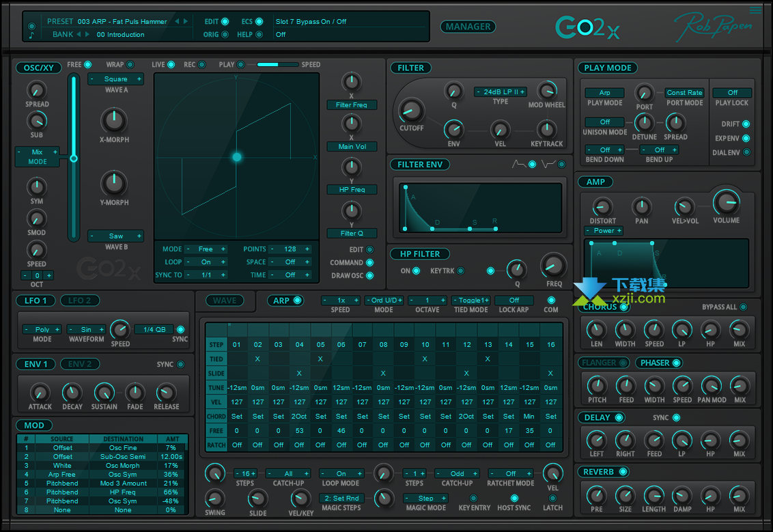773x532 pixels.
Task: Enable the XY pad REC toggle
Action: tap(201, 65)
